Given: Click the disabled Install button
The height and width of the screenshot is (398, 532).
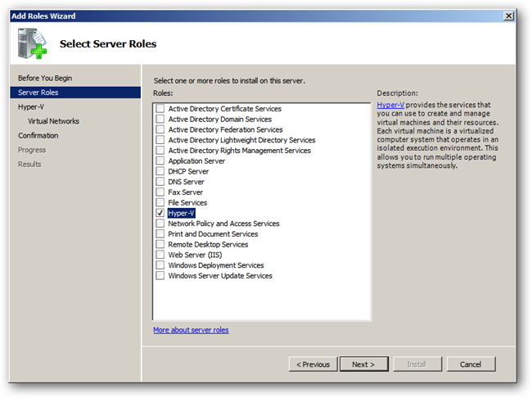Looking at the screenshot, I should [x=417, y=364].
